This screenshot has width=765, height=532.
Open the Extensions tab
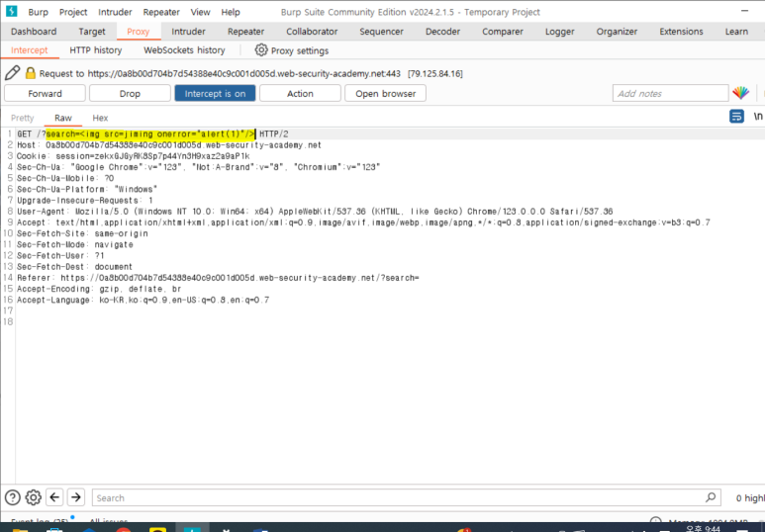tap(681, 32)
